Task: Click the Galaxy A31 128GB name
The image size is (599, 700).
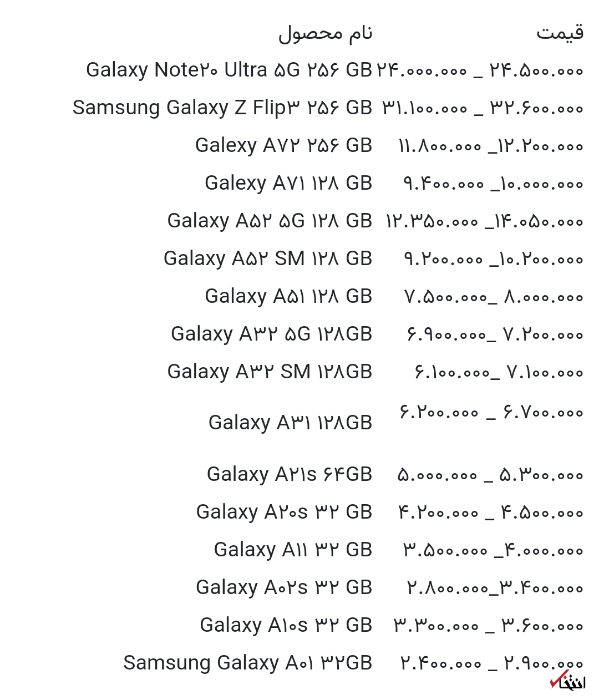Action: pyautogui.click(x=290, y=423)
